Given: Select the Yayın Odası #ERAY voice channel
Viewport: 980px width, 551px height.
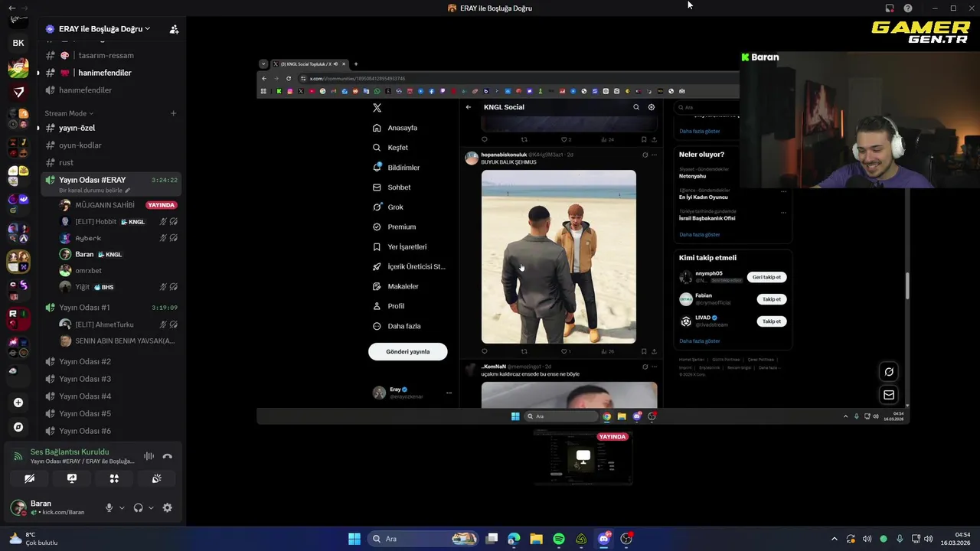Looking at the screenshot, I should click(x=110, y=184).
